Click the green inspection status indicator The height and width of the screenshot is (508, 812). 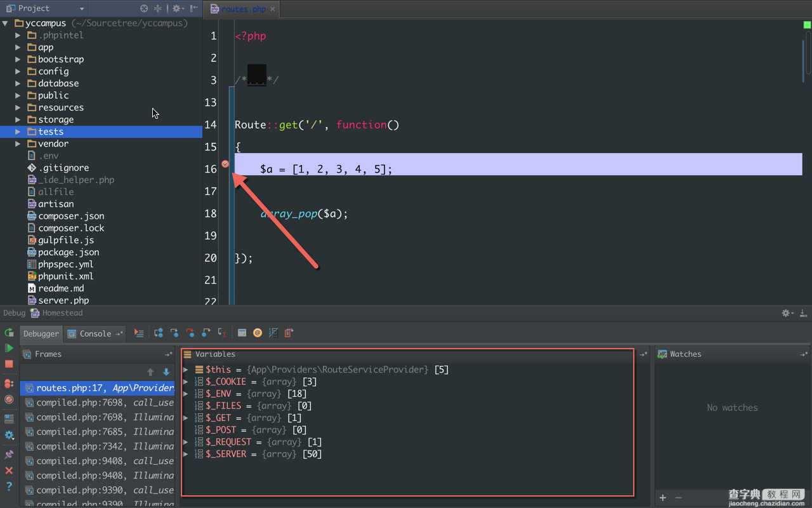coord(807,25)
